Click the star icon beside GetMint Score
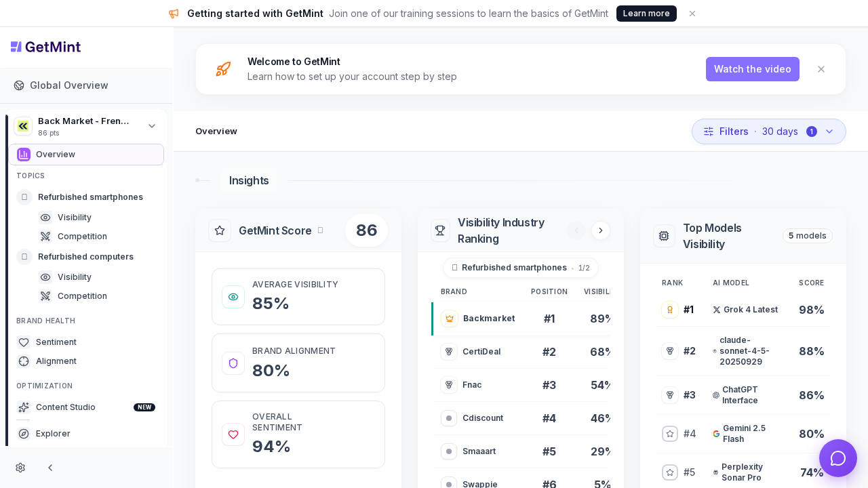 220,230
